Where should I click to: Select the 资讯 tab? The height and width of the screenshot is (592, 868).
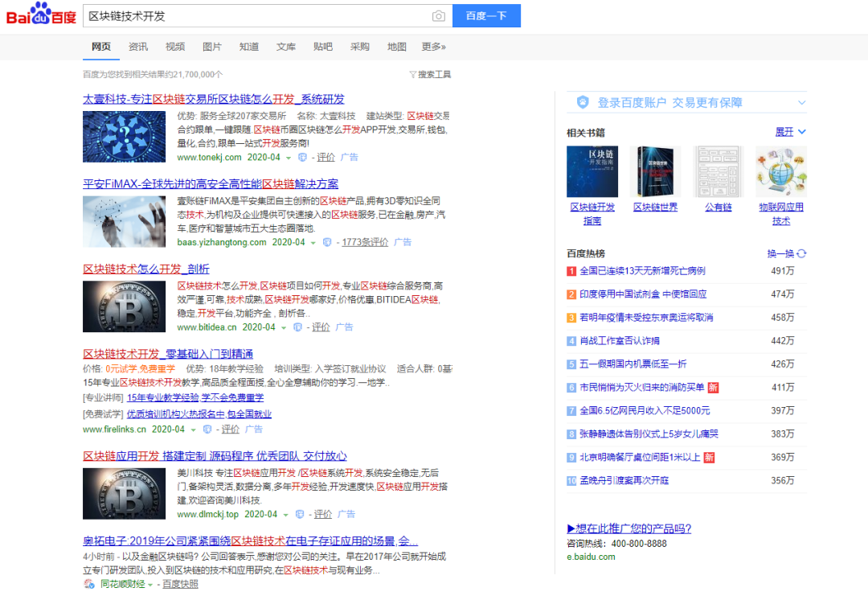138,47
